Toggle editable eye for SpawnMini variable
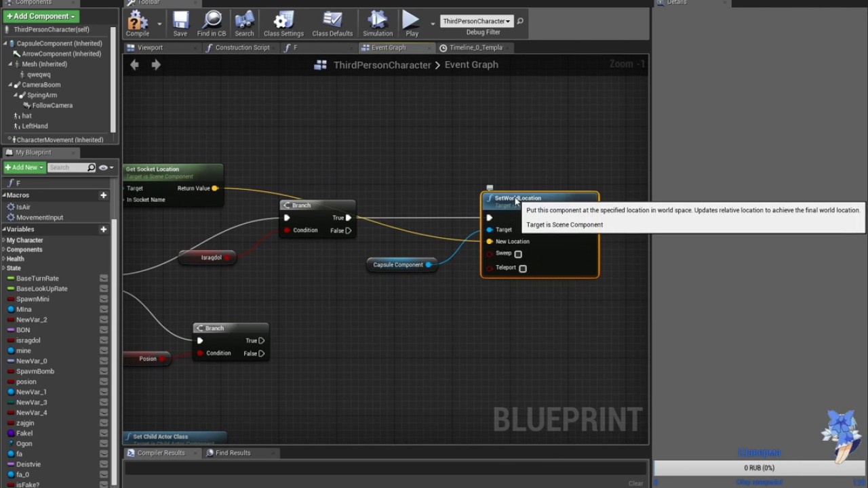The image size is (868, 488). click(x=104, y=299)
